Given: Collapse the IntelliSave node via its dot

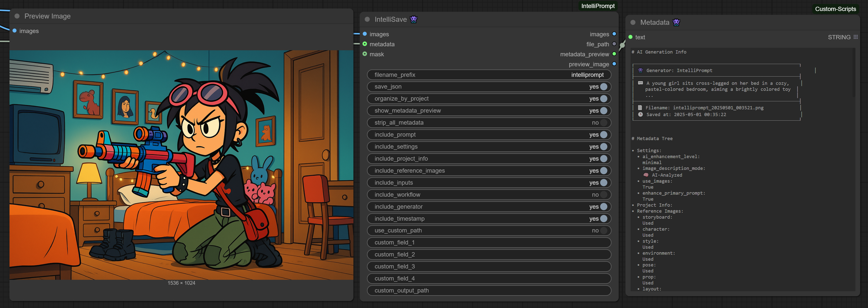Looking at the screenshot, I should [x=367, y=20].
